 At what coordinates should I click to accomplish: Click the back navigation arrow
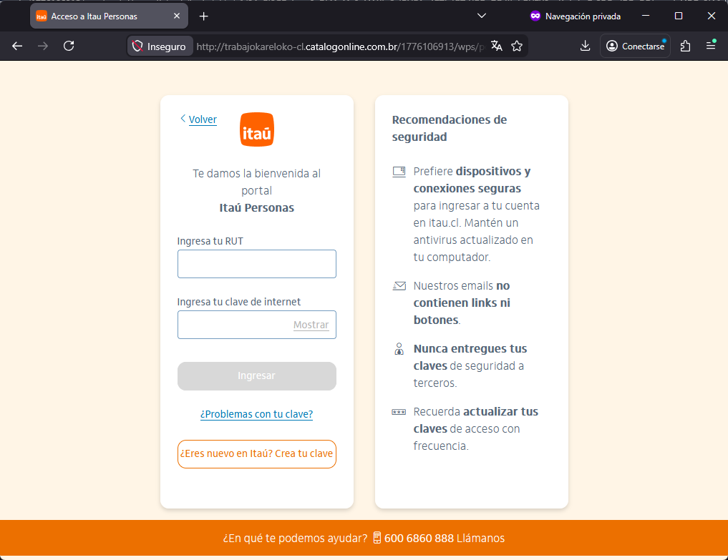coord(16,46)
